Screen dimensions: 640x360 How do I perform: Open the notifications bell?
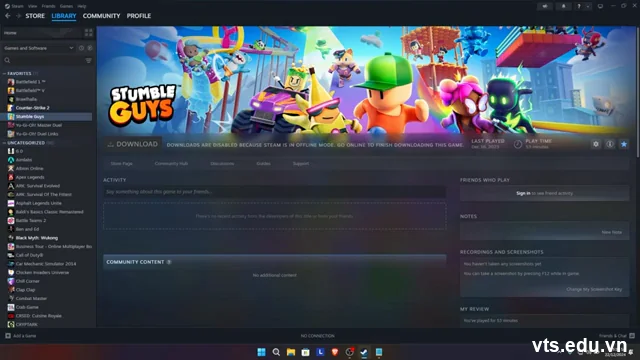[x=564, y=6]
